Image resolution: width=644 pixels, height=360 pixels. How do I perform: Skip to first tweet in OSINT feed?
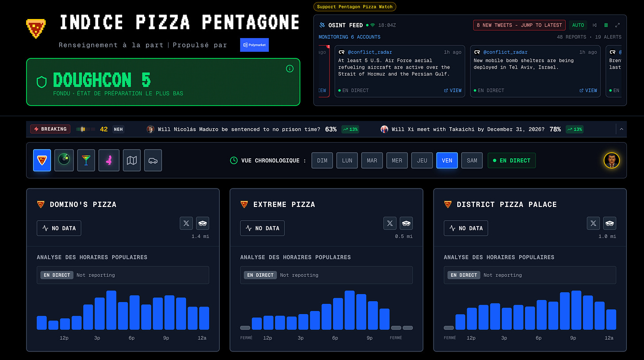(x=595, y=25)
